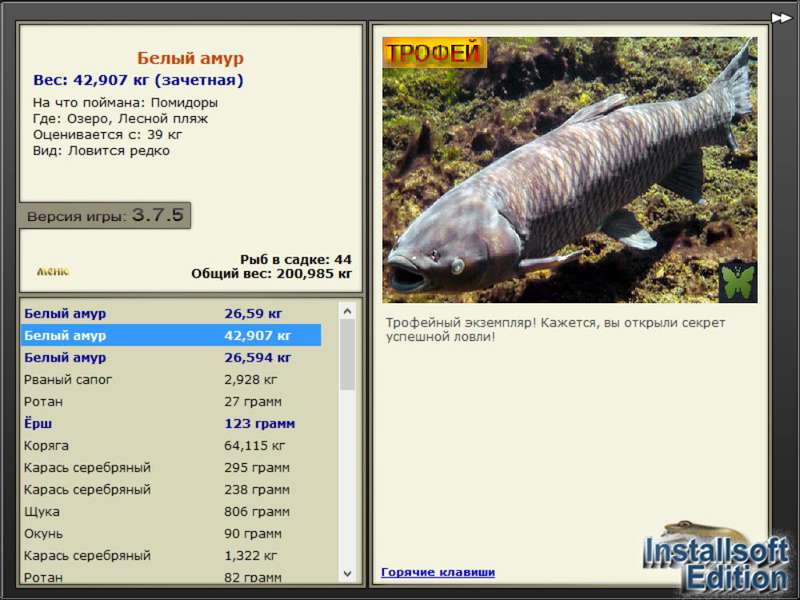Select the Щука 806 грамм entry

(171, 511)
